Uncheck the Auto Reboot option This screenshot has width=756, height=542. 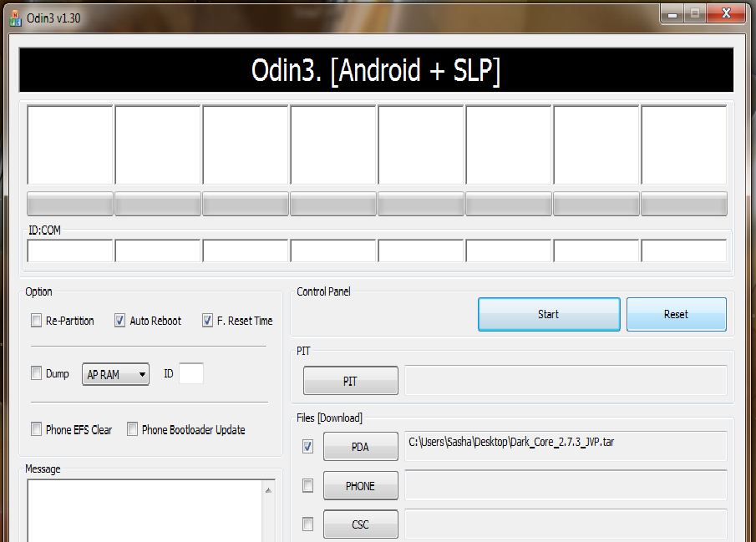coord(119,320)
